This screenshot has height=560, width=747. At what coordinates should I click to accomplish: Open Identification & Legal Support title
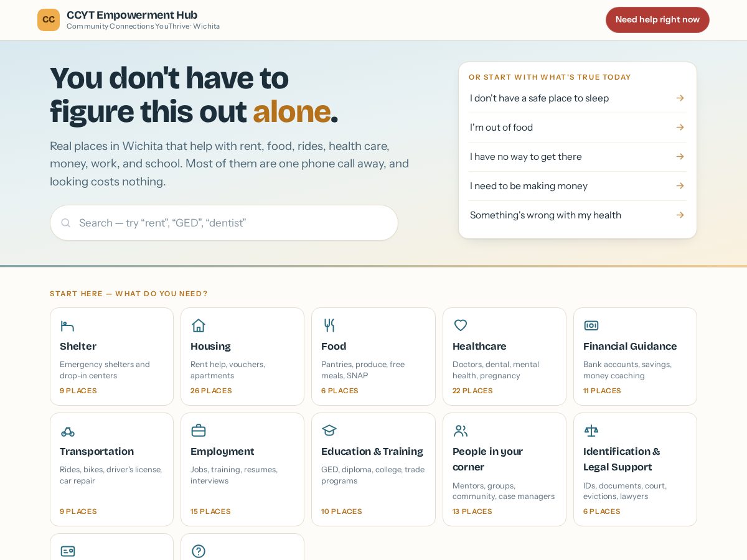(621, 459)
